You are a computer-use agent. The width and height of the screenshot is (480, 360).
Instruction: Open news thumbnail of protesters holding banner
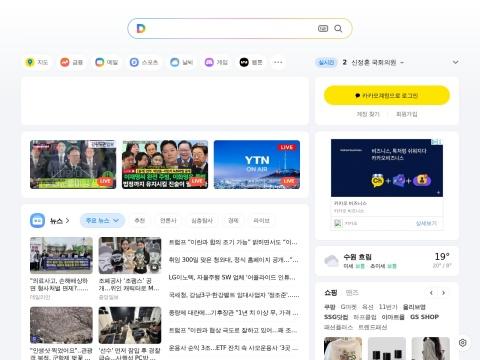click(61, 255)
